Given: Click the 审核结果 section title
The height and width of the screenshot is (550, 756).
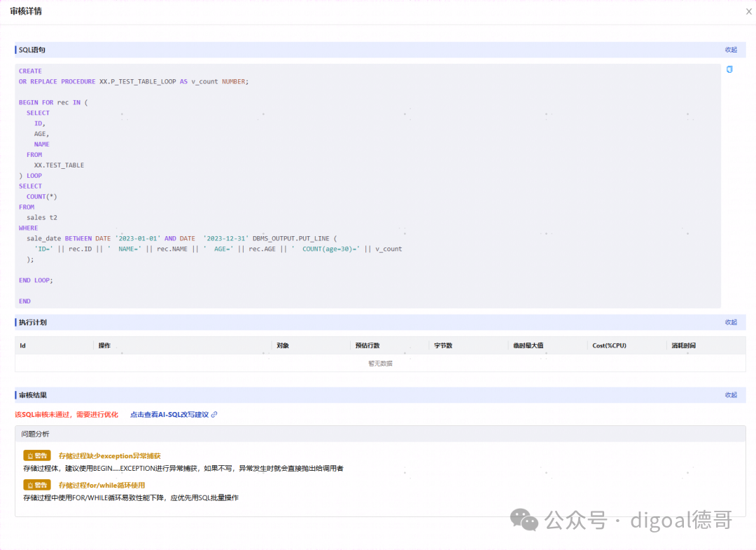Looking at the screenshot, I should [33, 395].
